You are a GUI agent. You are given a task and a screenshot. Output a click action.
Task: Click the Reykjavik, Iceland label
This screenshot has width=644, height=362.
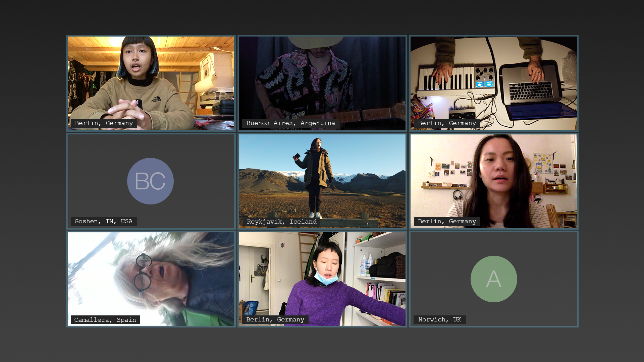click(281, 222)
